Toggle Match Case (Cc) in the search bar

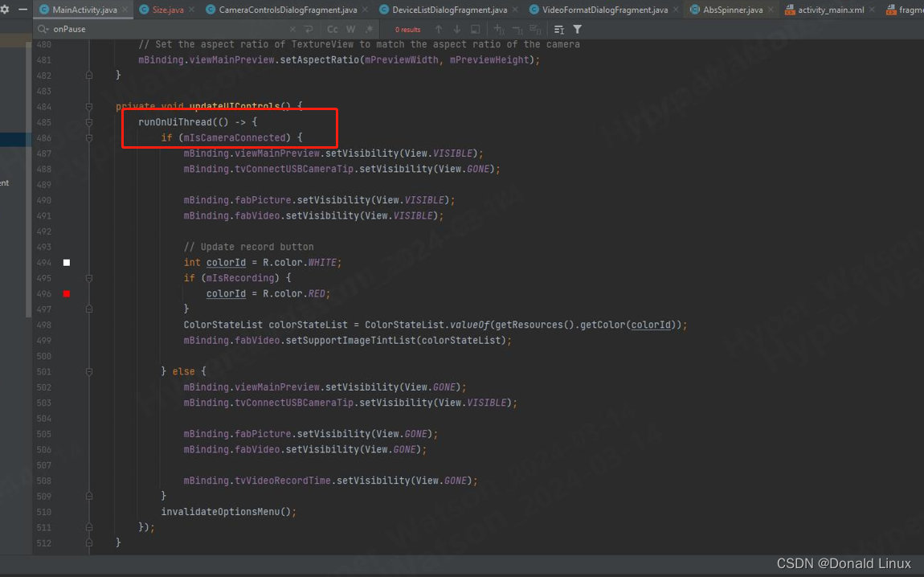click(x=333, y=29)
